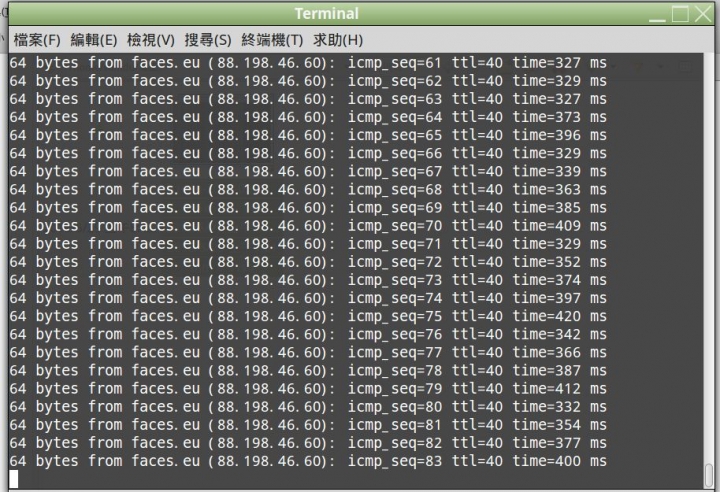
Task: Close the Terminal window
Action: [x=703, y=14]
